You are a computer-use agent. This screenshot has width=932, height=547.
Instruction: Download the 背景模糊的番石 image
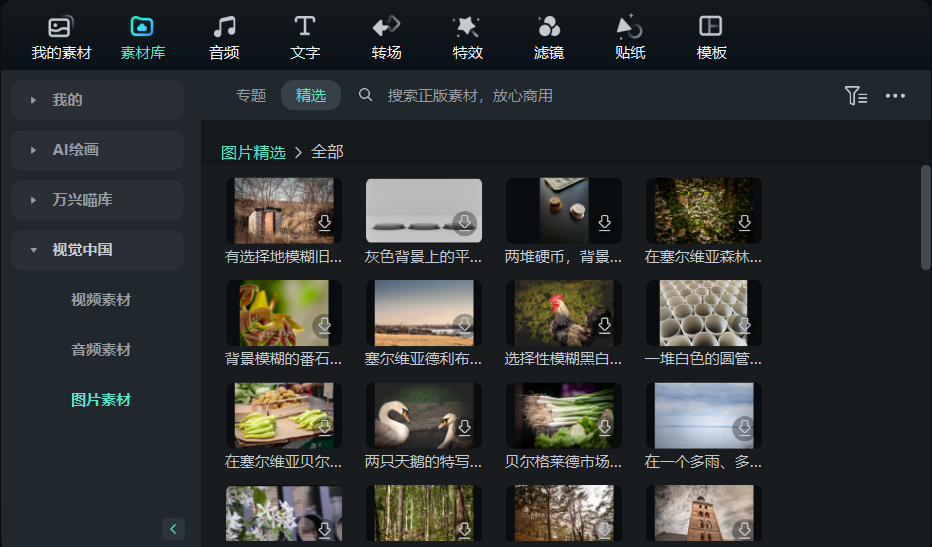[x=325, y=325]
